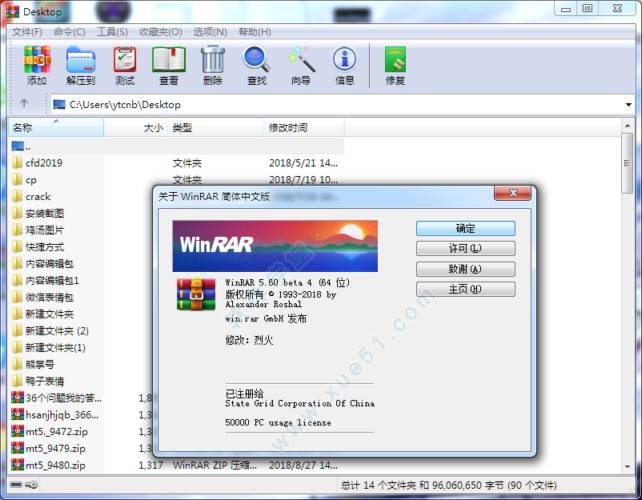Click the Delete (删除) trash icon
Screen dimensions: 642x500
tap(213, 66)
